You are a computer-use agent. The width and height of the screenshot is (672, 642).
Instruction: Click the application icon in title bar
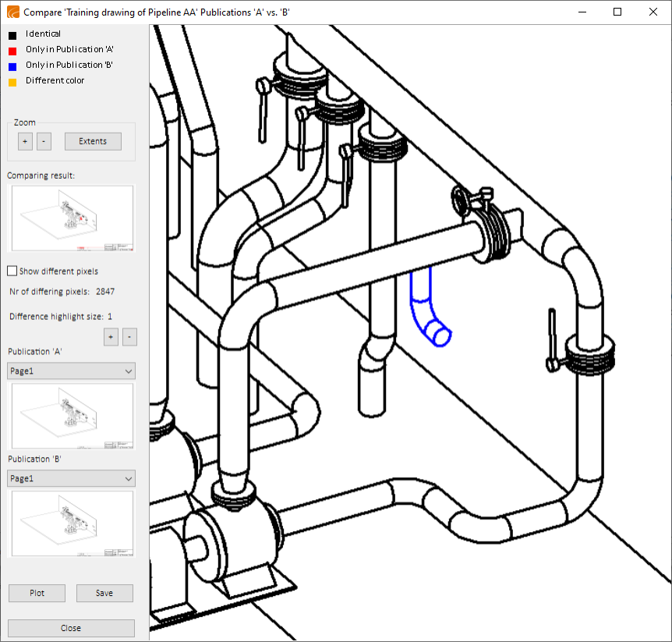12,12
